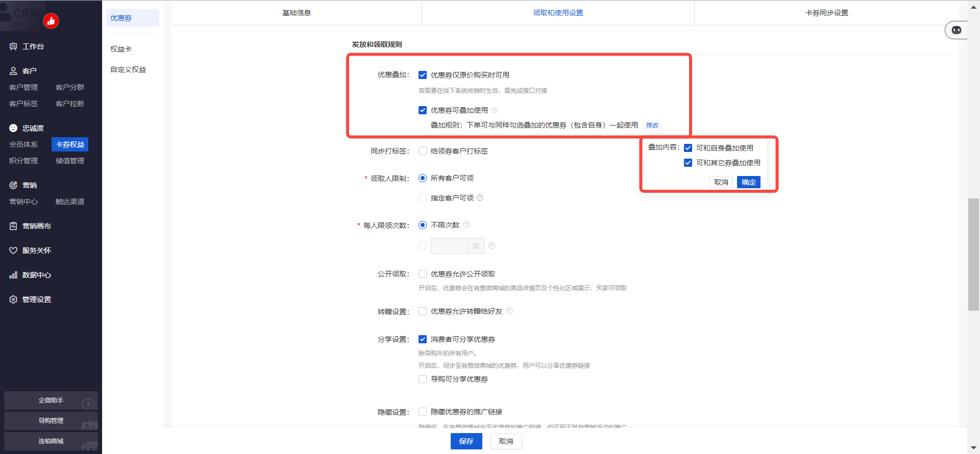The height and width of the screenshot is (454, 980).
Task: Click the 营销 target icon
Action: click(x=13, y=185)
